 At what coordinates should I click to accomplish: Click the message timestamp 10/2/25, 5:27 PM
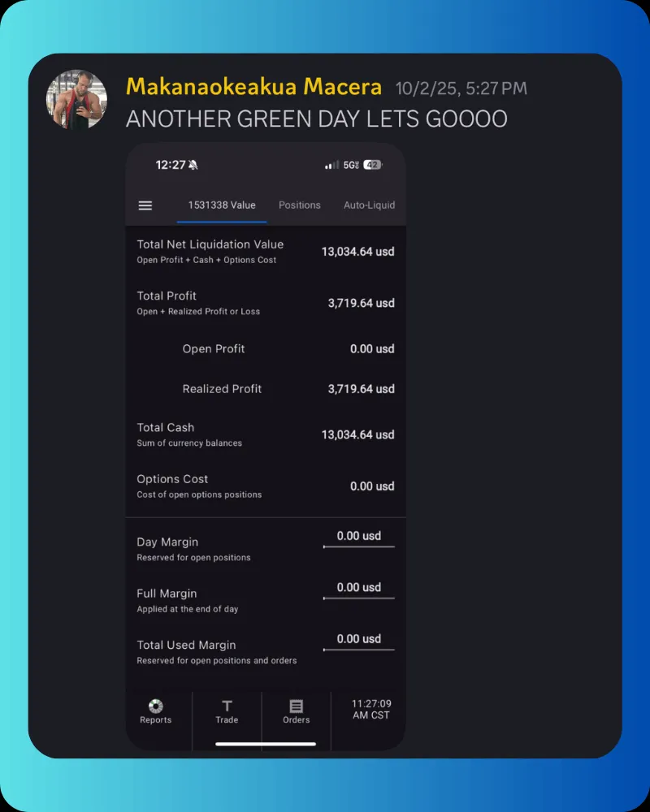click(461, 89)
